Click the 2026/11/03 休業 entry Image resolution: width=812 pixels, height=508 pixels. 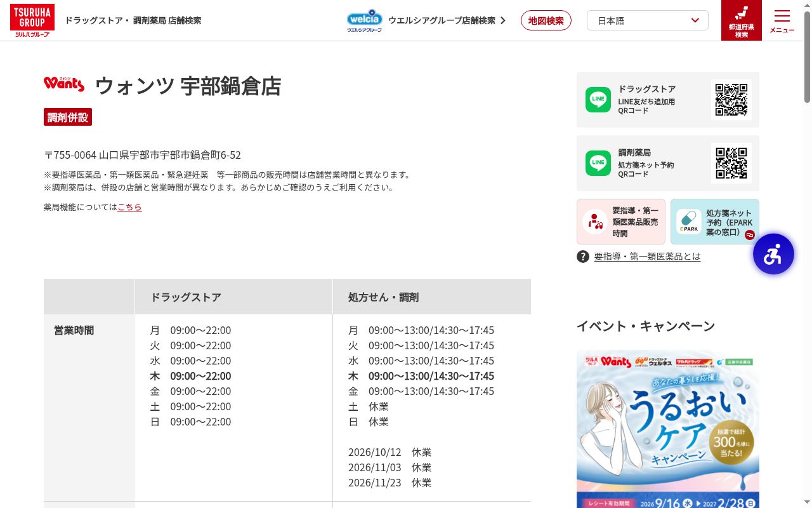pyautogui.click(x=390, y=467)
